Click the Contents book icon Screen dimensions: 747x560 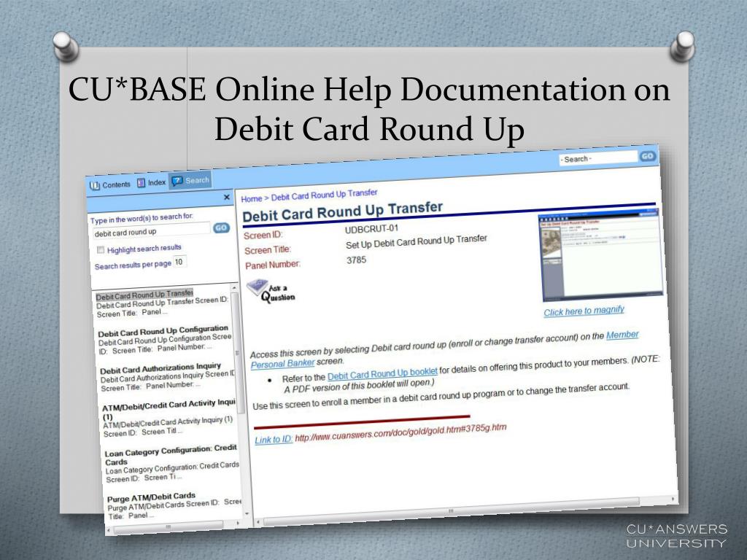click(95, 185)
